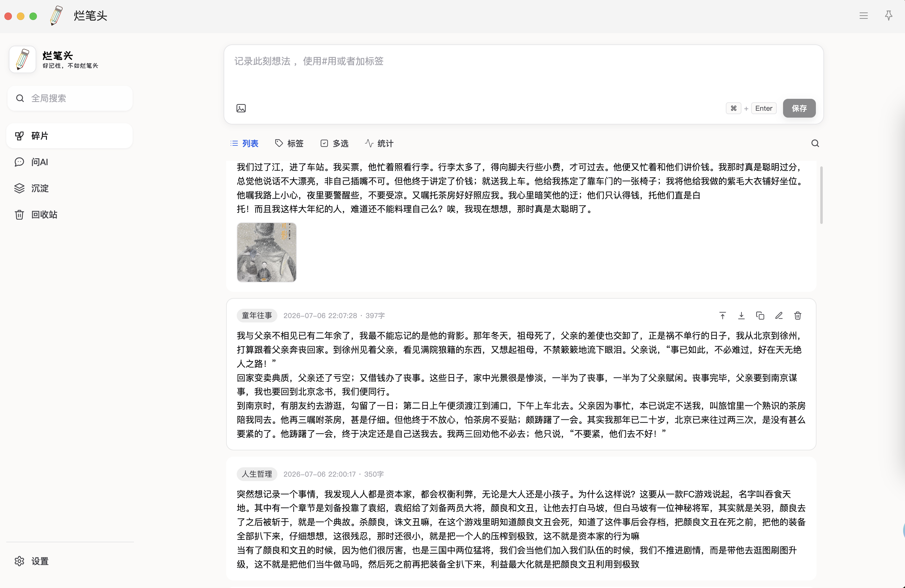Viewport: 905px width, 588px height.
Task: Click the download icon on 童年往事 note
Action: pyautogui.click(x=741, y=316)
